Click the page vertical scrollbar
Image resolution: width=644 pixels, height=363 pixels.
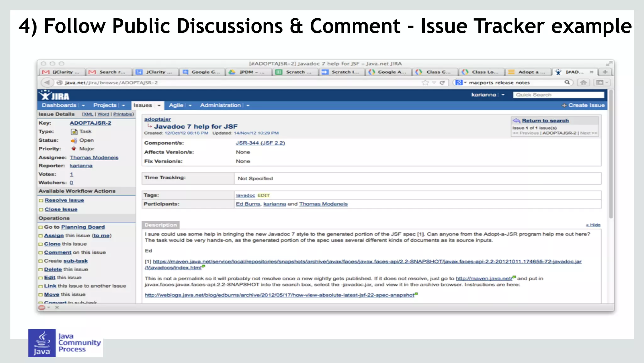tap(611, 154)
